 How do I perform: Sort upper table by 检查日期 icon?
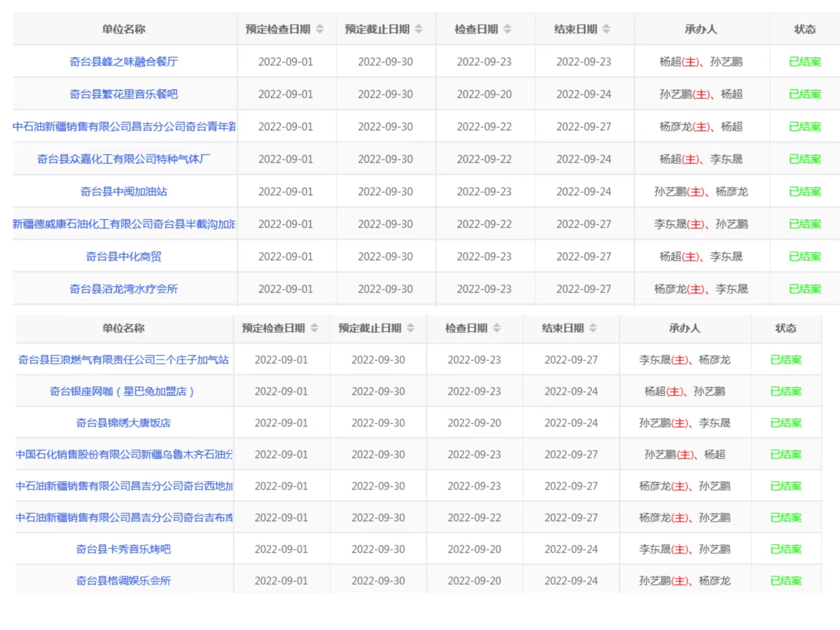coord(507,29)
